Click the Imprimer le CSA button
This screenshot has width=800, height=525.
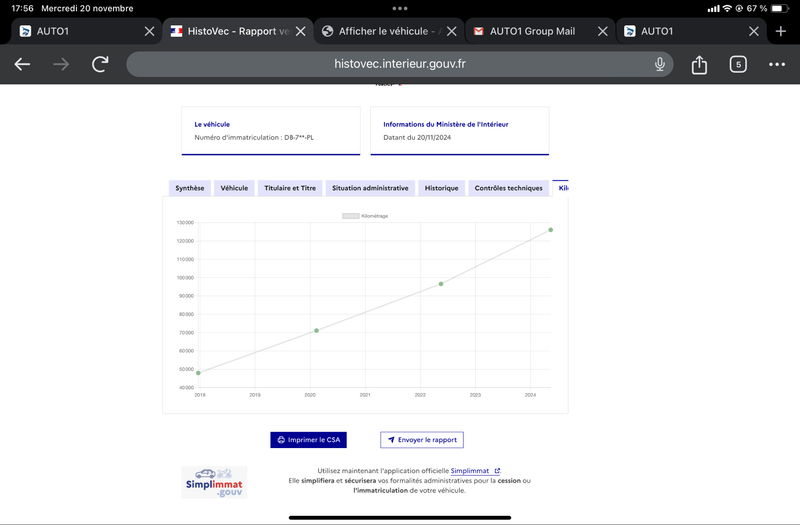tap(308, 440)
